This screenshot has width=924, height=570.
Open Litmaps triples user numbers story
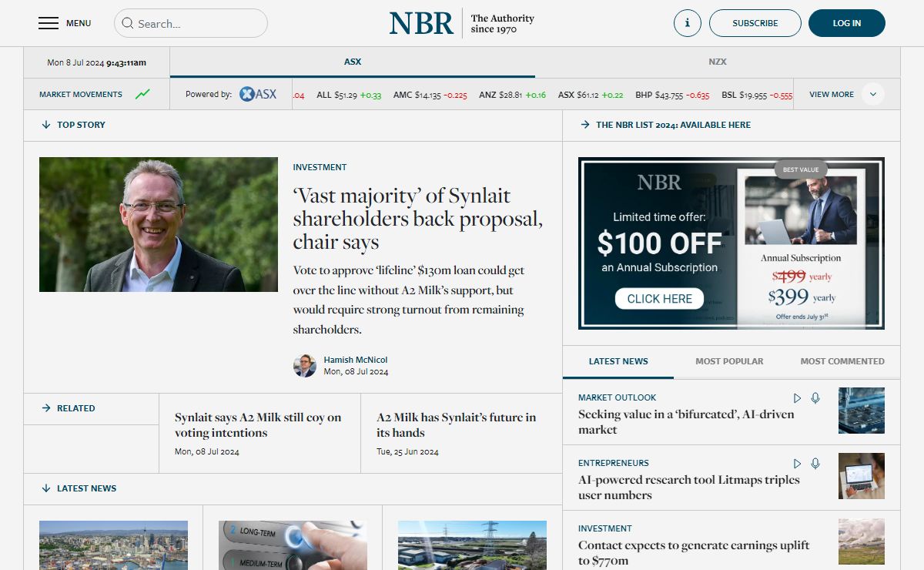click(689, 488)
